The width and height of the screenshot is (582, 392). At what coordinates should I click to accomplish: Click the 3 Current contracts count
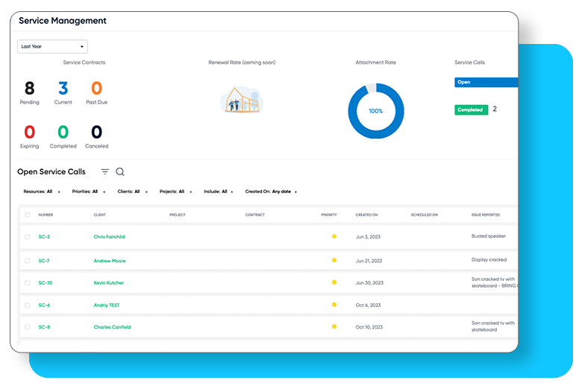63,88
